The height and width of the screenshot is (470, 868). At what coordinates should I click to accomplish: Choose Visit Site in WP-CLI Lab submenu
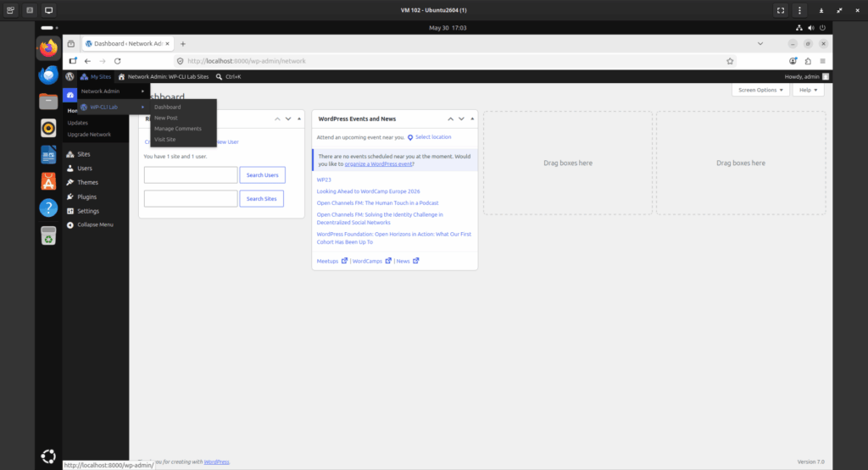click(164, 140)
